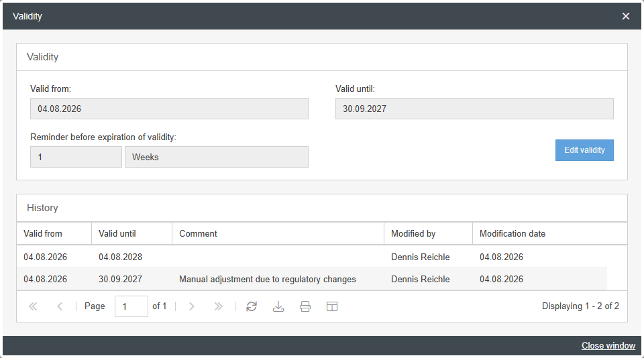The height and width of the screenshot is (358, 644).
Task: Click the Valid until date field
Action: (474, 109)
